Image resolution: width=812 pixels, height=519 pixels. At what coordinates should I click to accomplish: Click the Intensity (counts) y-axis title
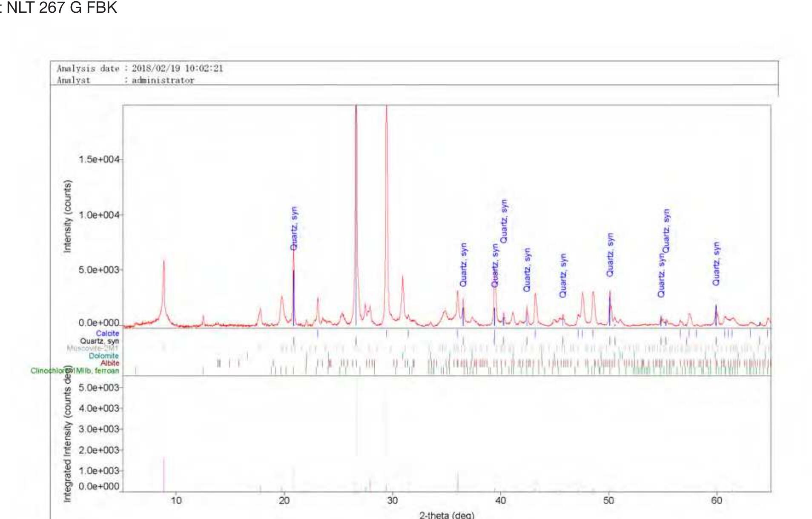[67, 216]
